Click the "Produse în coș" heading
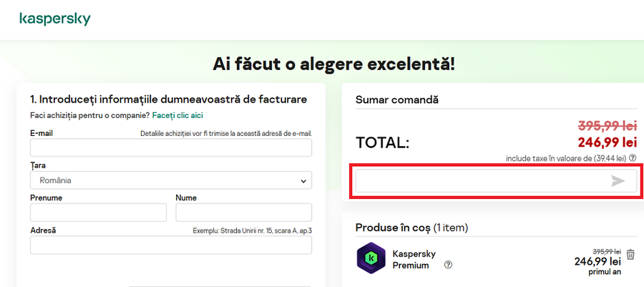 pos(393,228)
